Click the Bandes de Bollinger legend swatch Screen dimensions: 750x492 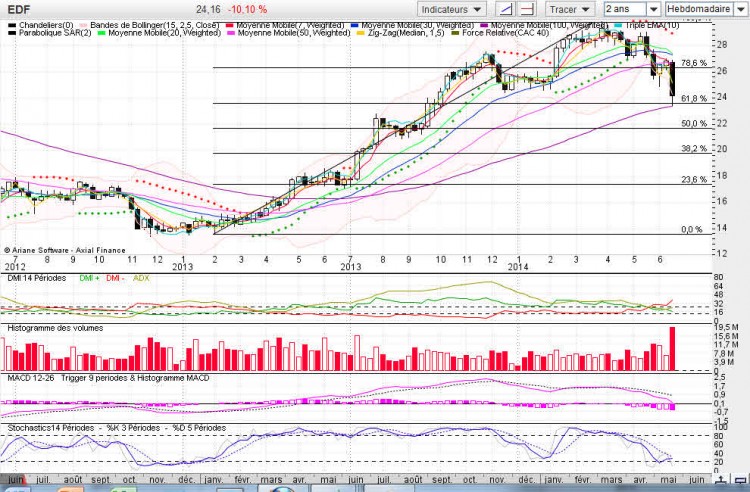[83, 25]
